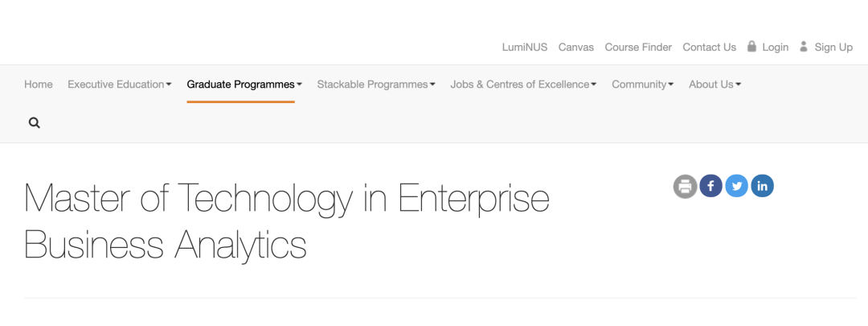Open the Course Finder link
The height and width of the screenshot is (326, 868).
click(638, 47)
